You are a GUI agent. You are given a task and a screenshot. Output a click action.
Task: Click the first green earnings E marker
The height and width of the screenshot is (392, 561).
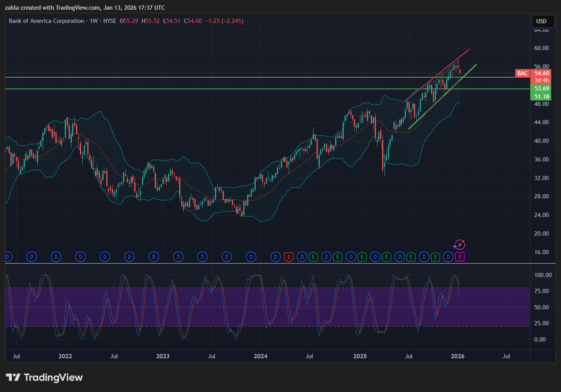pos(313,257)
